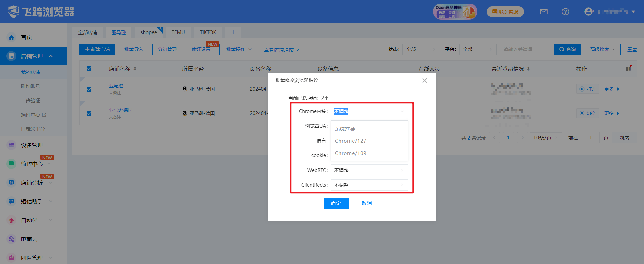Select Chrome/127 from kernel dropdown
This screenshot has width=644, height=264.
351,141
